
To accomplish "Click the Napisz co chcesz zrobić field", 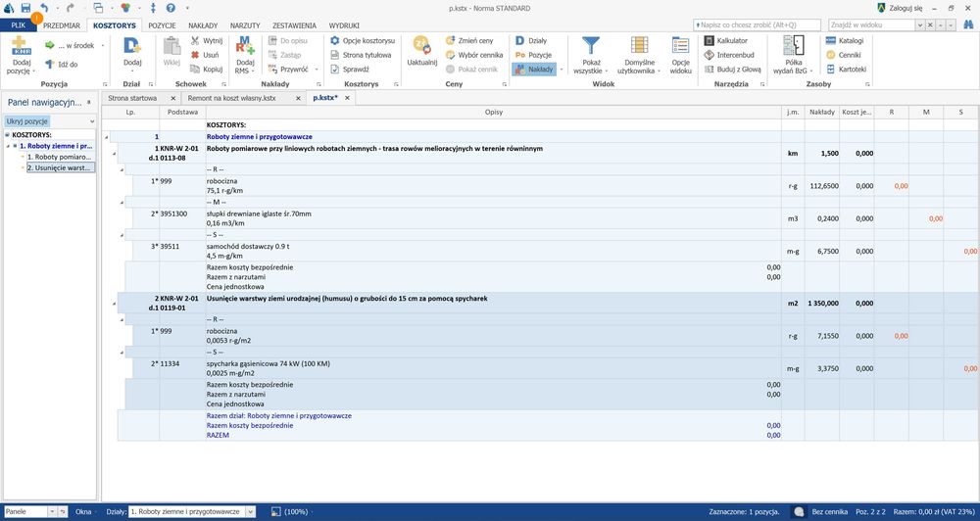I will pyautogui.click(x=757, y=25).
